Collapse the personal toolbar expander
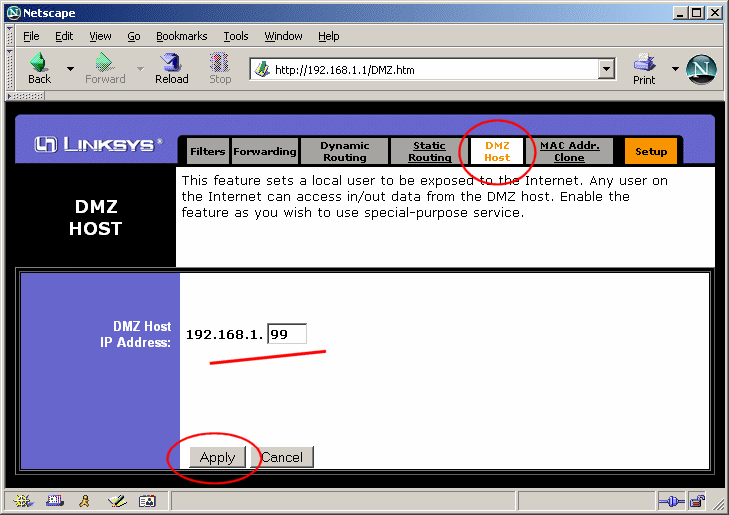 [x=26, y=96]
